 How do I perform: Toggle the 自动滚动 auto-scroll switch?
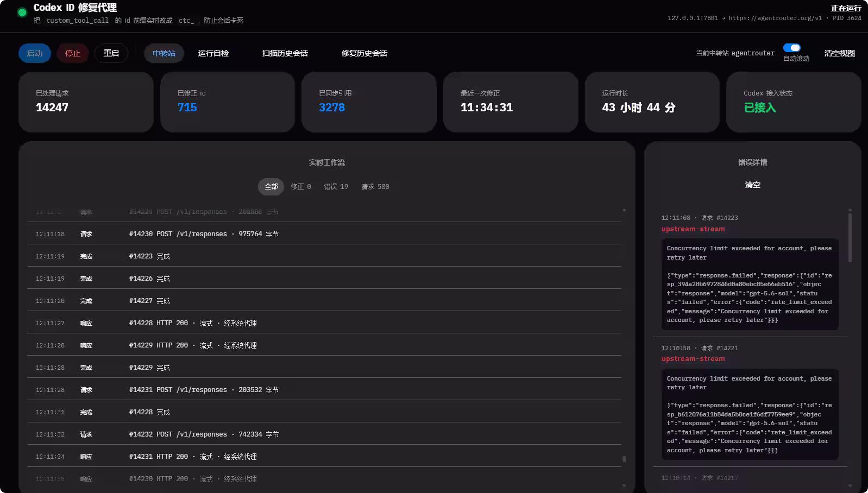791,48
